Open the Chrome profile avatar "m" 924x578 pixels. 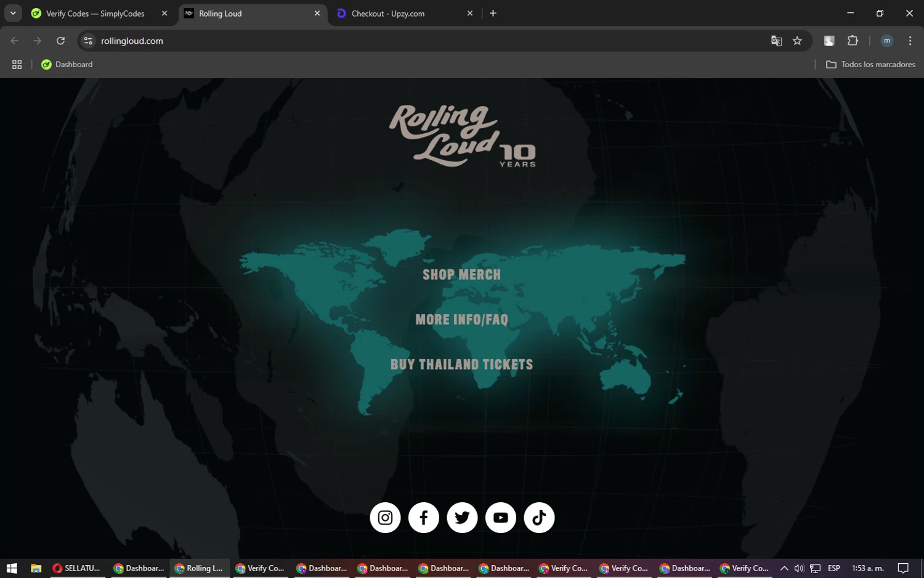886,41
